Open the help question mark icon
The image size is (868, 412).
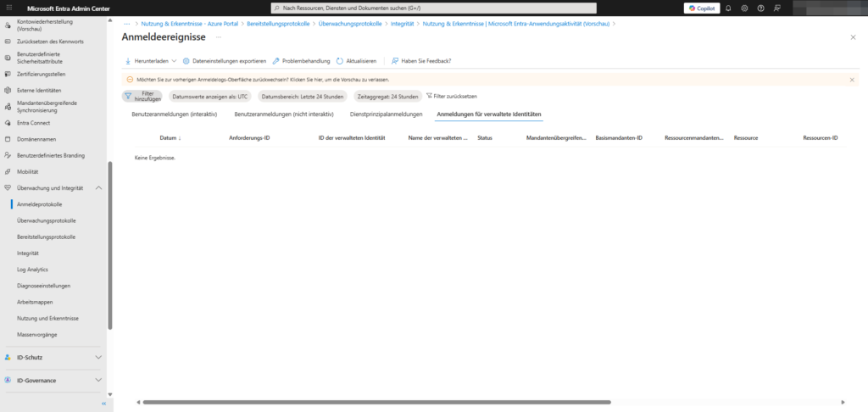click(760, 8)
